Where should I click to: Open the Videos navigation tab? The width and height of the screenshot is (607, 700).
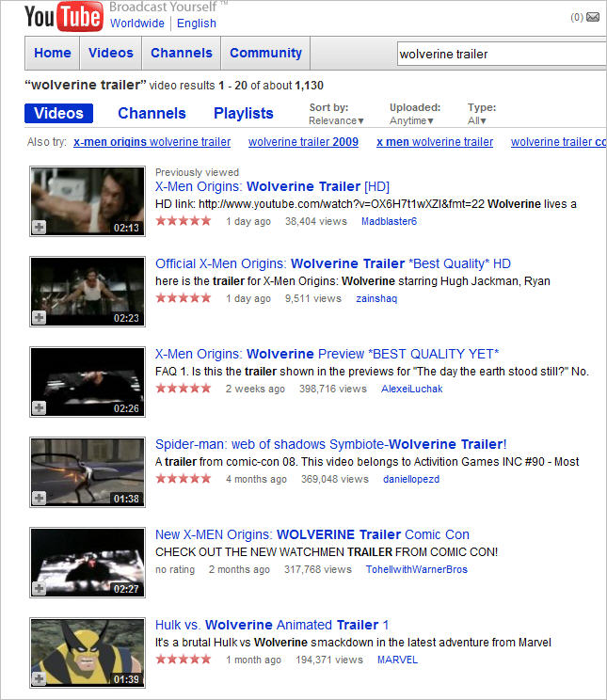tap(111, 53)
